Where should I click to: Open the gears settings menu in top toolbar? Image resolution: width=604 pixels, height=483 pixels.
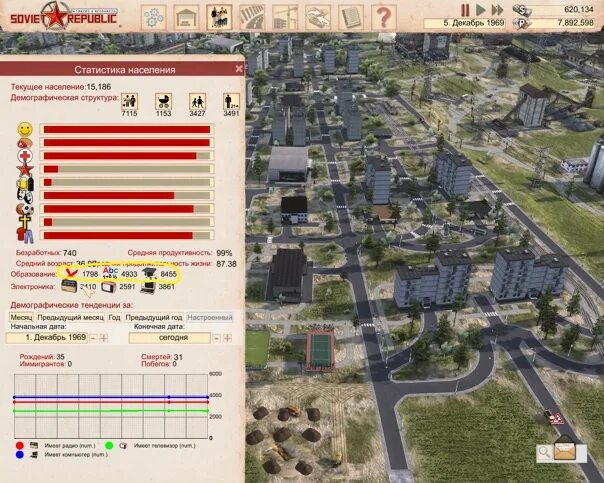[x=154, y=17]
